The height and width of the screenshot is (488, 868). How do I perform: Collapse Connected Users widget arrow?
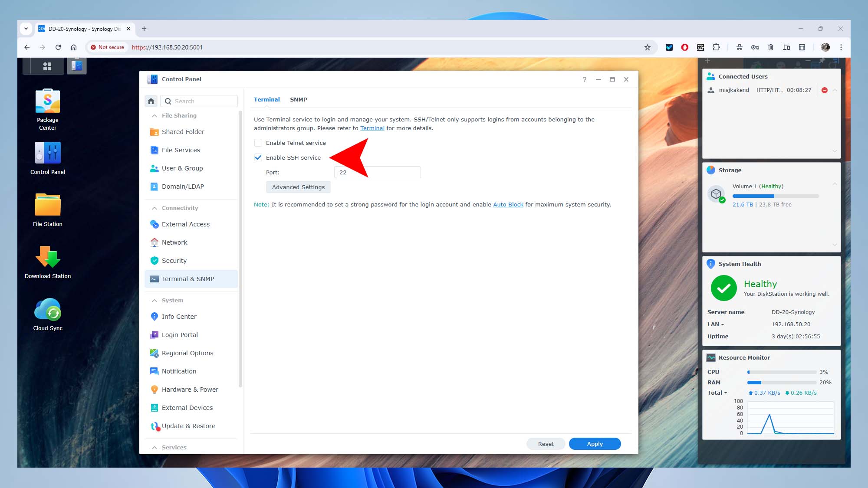pos(835,90)
